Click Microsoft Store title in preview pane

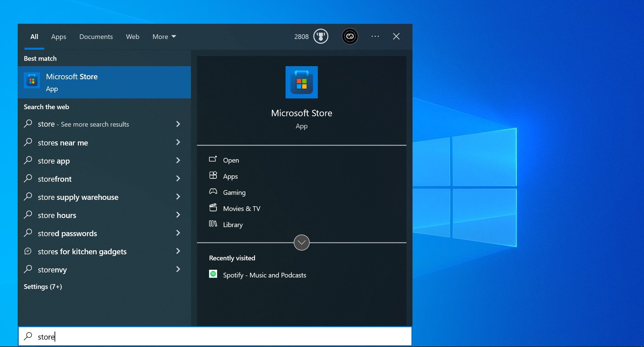coord(301,113)
